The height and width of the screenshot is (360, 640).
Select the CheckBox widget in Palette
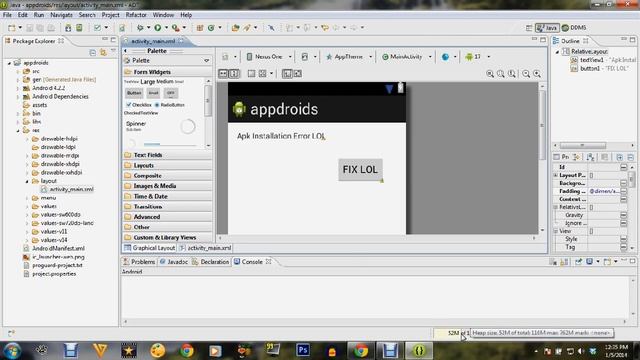coord(139,105)
